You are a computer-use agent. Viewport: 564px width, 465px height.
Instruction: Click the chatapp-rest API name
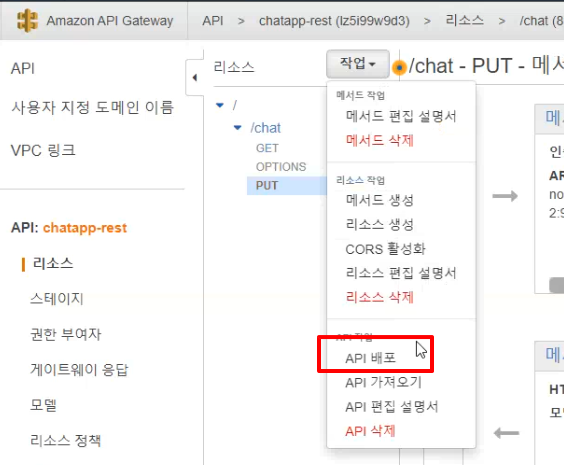85,228
